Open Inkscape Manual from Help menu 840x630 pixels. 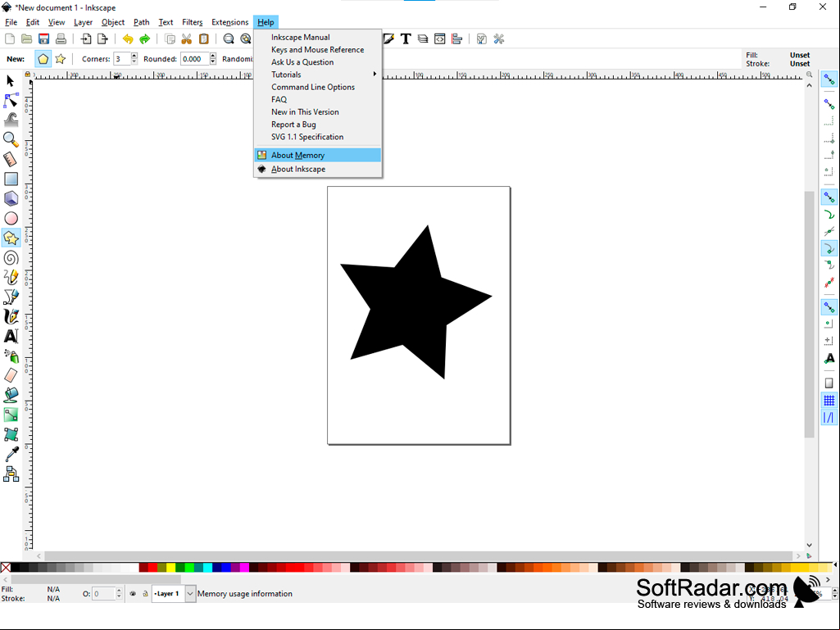(x=318, y=37)
